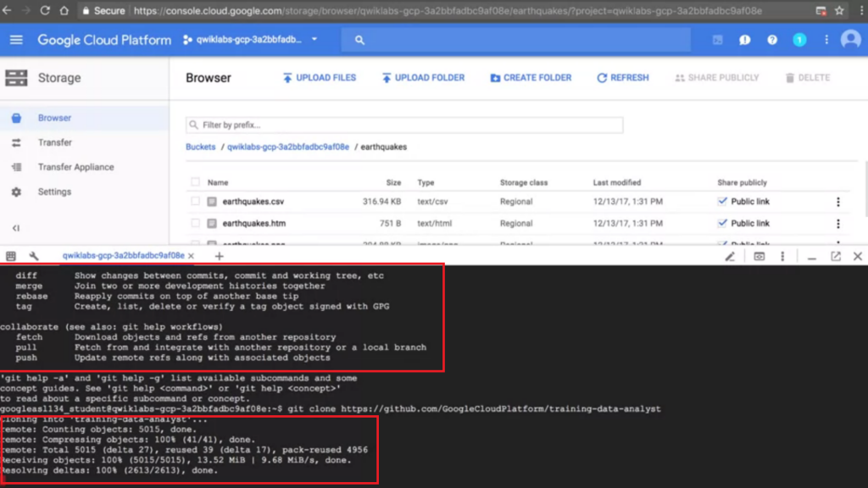Launch the Cloud Shell code editor pencil
Viewport: 868px width, 488px height.
point(730,256)
